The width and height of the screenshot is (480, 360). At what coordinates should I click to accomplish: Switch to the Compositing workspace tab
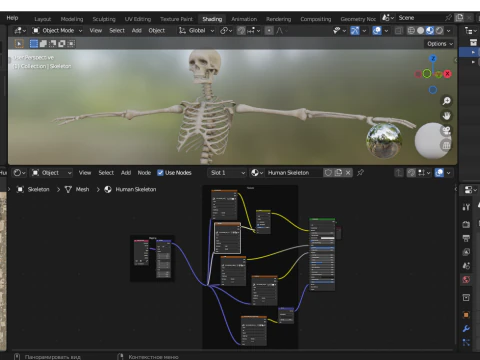316,19
